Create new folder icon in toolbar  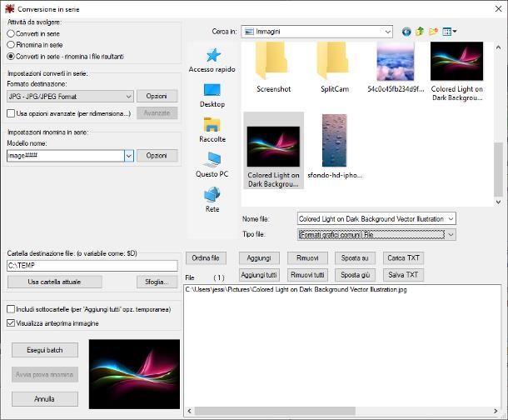pos(433,32)
